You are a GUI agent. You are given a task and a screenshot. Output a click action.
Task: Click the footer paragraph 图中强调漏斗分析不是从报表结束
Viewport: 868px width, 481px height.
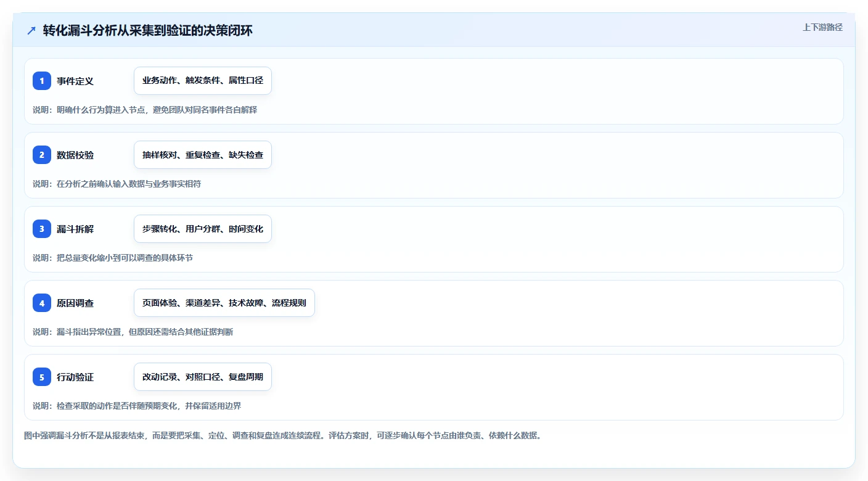(x=282, y=435)
